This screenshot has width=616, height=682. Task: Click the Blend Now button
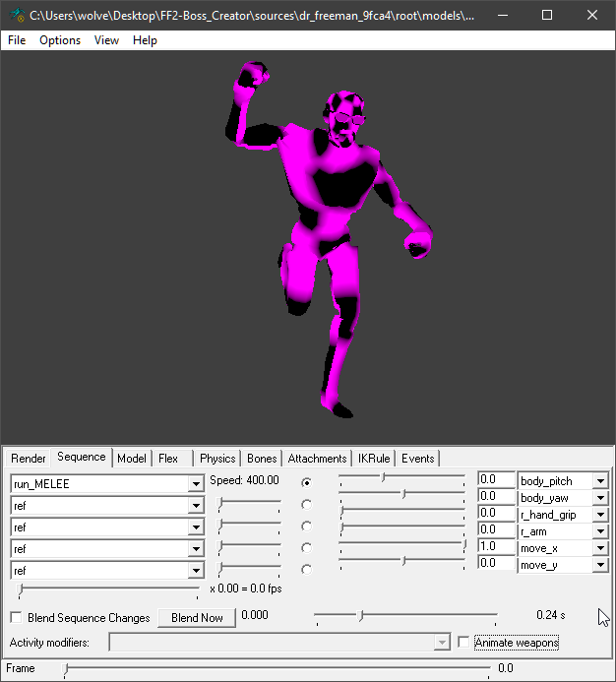[x=197, y=618]
